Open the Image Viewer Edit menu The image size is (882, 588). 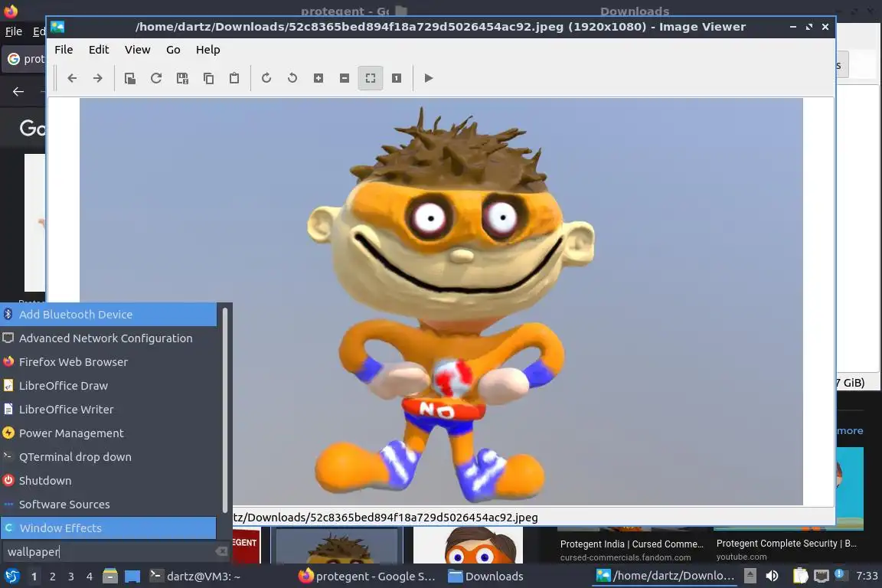(99, 50)
